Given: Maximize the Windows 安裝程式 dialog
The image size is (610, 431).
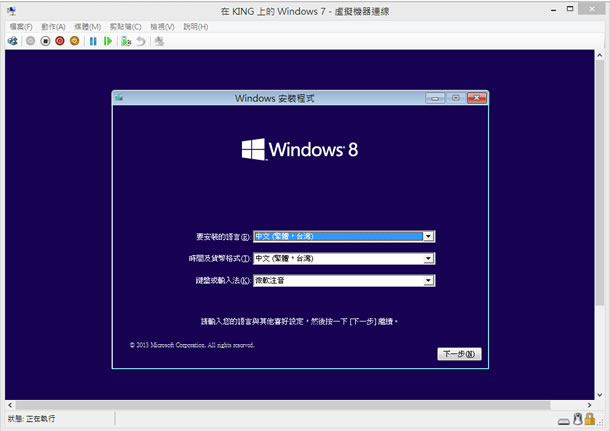Looking at the screenshot, I should click(456, 98).
